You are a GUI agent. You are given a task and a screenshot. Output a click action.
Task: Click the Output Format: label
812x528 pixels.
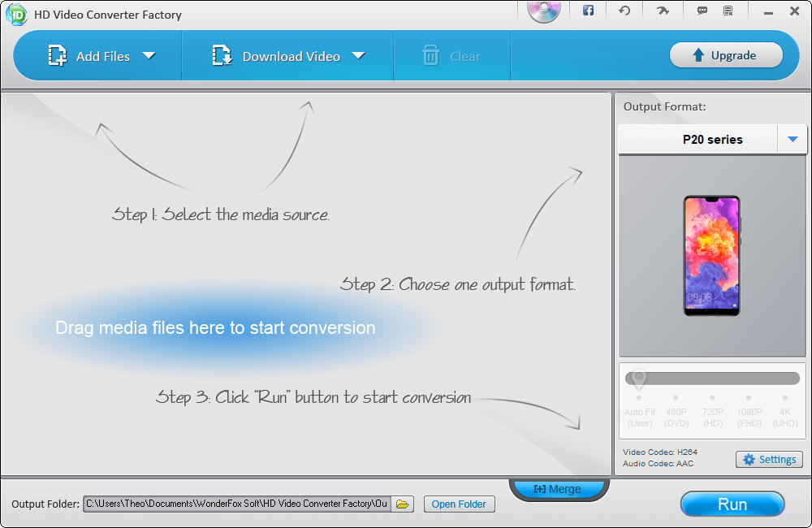click(x=664, y=106)
